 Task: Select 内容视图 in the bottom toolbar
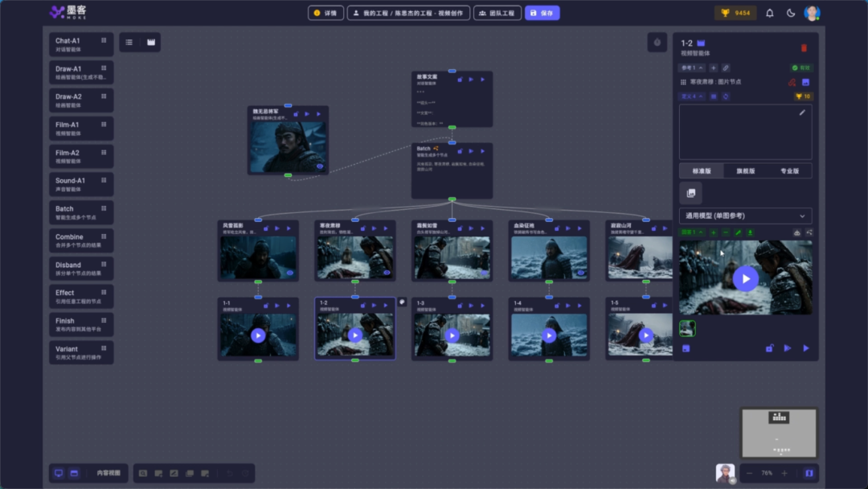pos(108,473)
